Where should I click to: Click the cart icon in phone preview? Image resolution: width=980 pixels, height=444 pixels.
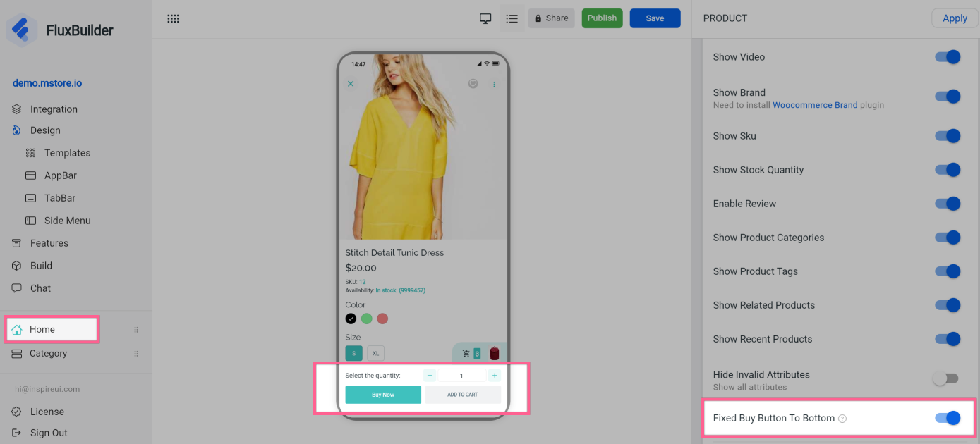click(466, 354)
